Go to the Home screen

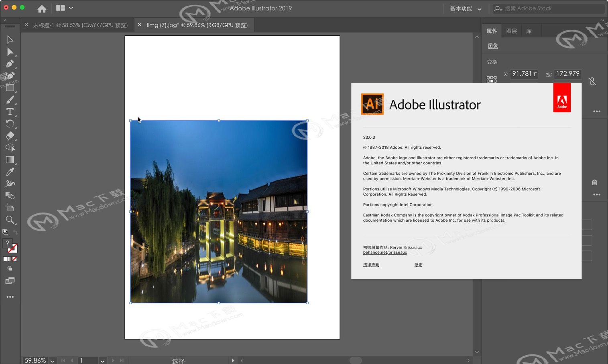[x=42, y=8]
